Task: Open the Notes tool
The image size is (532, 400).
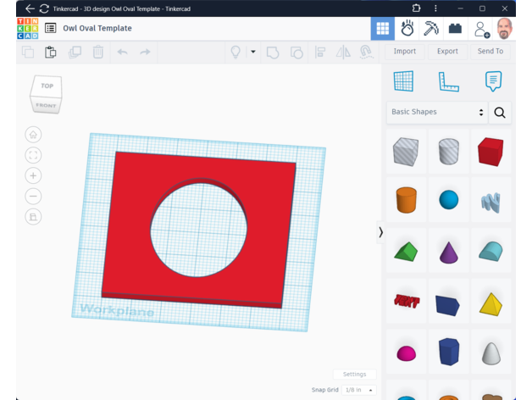Action: 493,81
